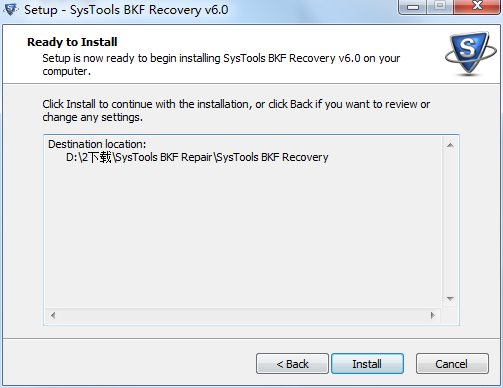Click the 'Click Install to continue' instruction text
Image resolution: width=503 pixels, height=388 pixels.
coord(236,111)
